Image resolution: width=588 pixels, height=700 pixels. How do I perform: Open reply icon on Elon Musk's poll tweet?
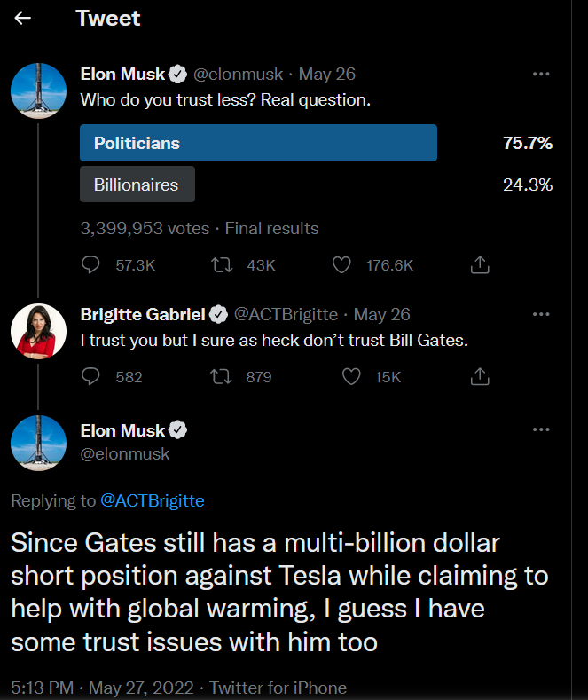90,264
